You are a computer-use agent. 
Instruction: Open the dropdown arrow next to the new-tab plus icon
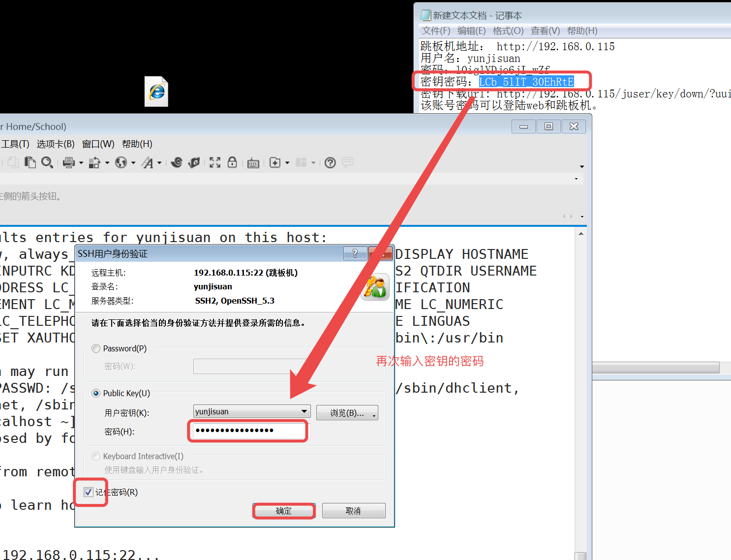(x=287, y=163)
